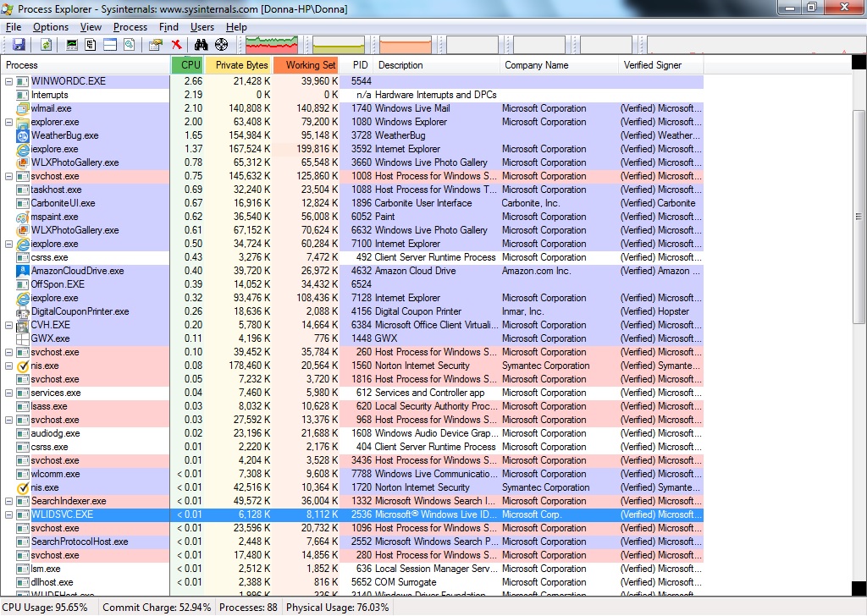Image resolution: width=867 pixels, height=616 pixels.
Task: Collapse the svchost.exe PID 1008 tree node
Action: pyautogui.click(x=8, y=176)
